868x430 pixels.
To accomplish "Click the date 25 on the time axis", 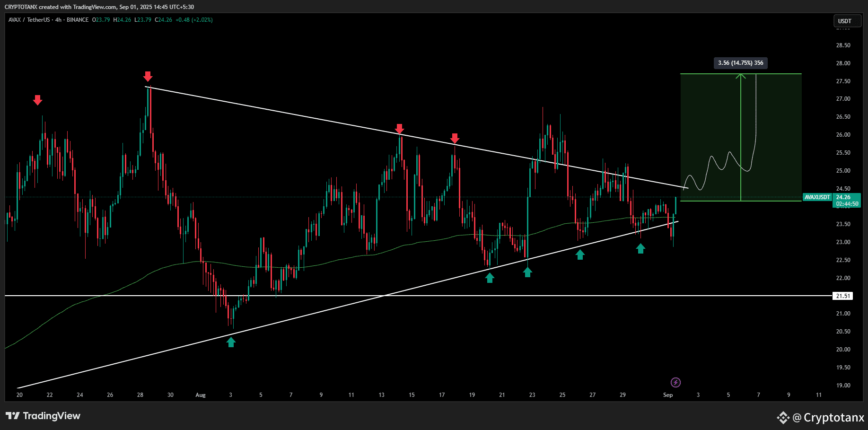I will coord(562,395).
